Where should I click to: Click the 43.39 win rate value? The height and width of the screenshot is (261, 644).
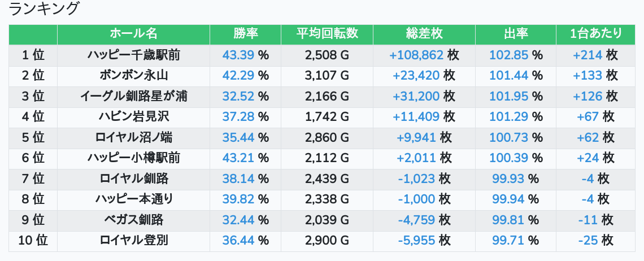pos(238,55)
